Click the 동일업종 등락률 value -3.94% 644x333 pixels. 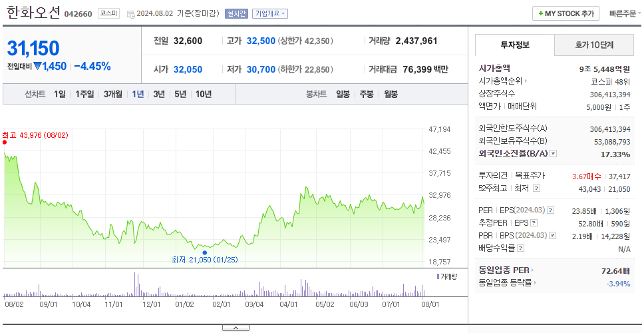click(x=618, y=283)
